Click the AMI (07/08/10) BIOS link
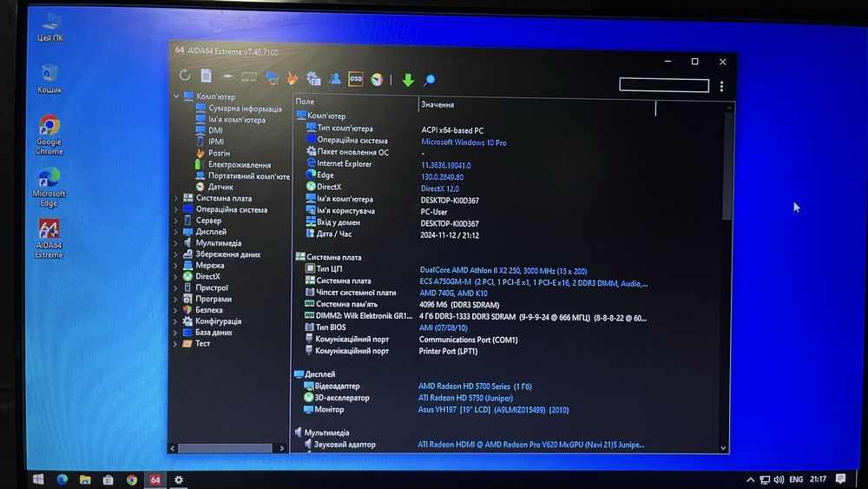Screen dimensions: 868x489 [x=443, y=327]
